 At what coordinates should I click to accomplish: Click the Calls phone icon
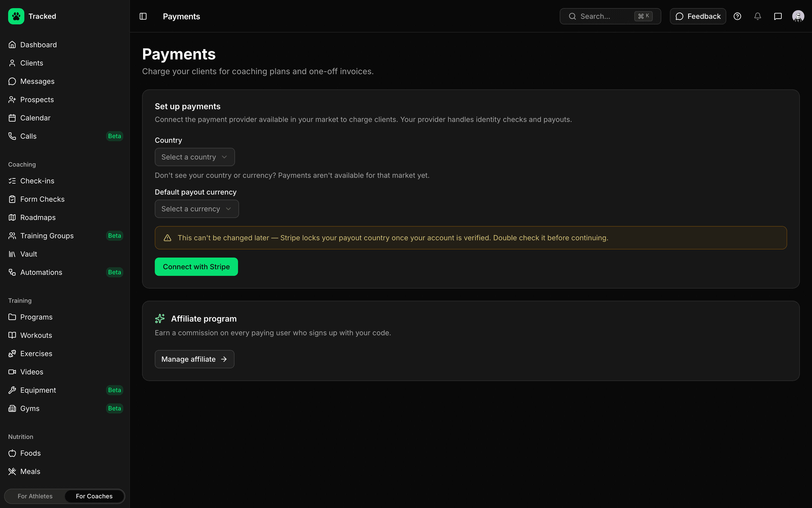point(12,136)
